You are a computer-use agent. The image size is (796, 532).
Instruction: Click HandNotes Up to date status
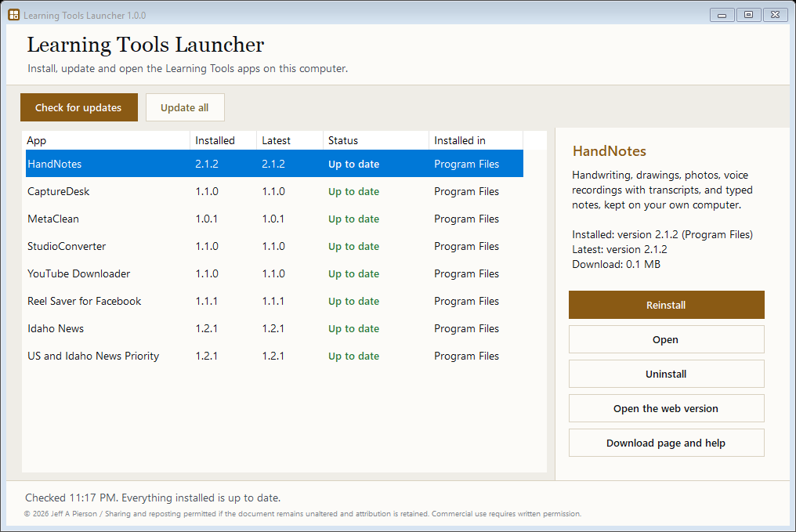354,165
